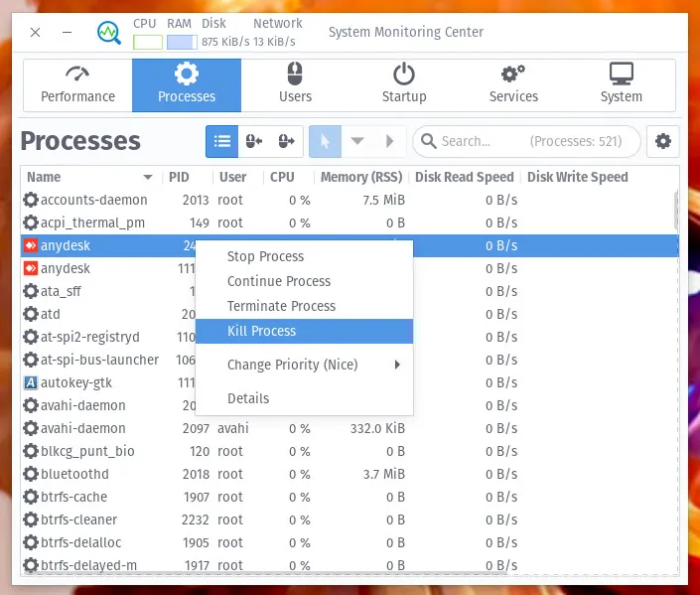
Task: Click the gear icon of accounts-daemon
Action: click(31, 200)
